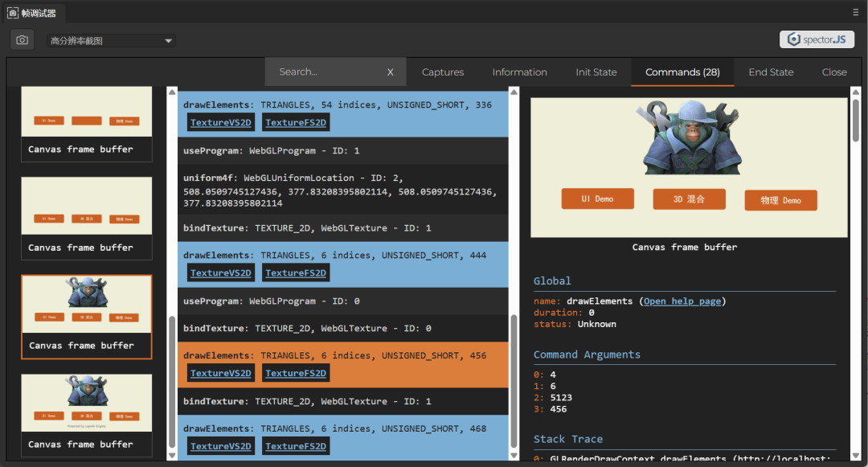Switch to the Information tab
The width and height of the screenshot is (868, 467).
coord(519,72)
